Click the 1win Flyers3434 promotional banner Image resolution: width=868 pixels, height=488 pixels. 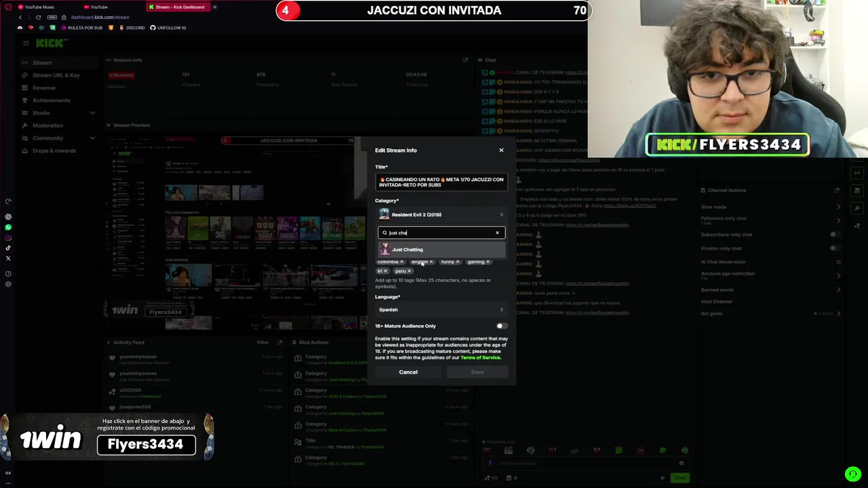point(107,437)
